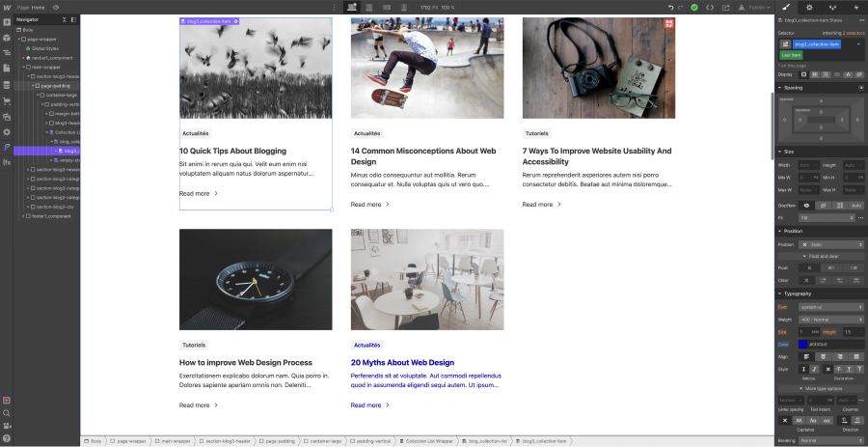Viewport: 868px width, 447px height.
Task: Switch to mobile portrait breakpoint icon
Action: tap(403, 7)
